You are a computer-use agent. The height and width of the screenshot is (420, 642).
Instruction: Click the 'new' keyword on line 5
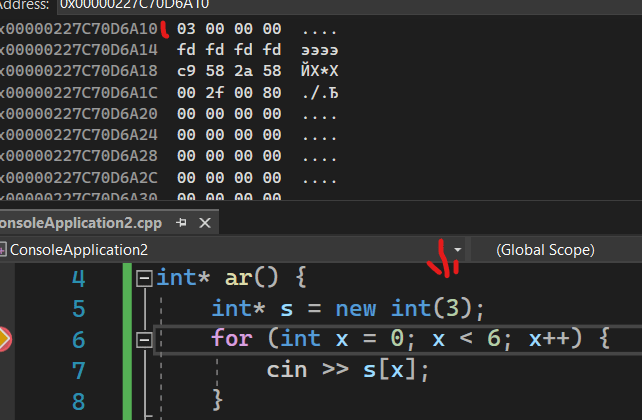[355, 309]
